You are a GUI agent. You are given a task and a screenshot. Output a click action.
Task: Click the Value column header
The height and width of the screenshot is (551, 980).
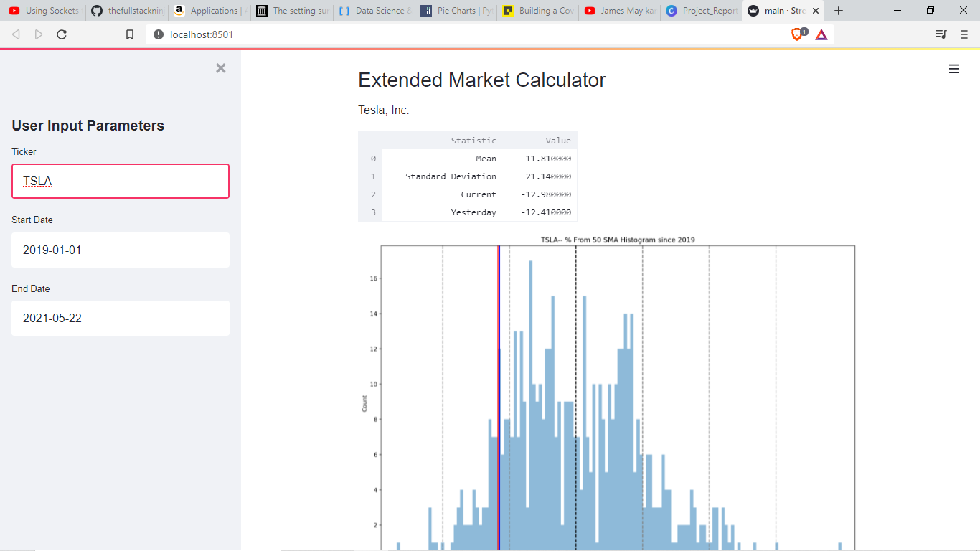tap(558, 141)
